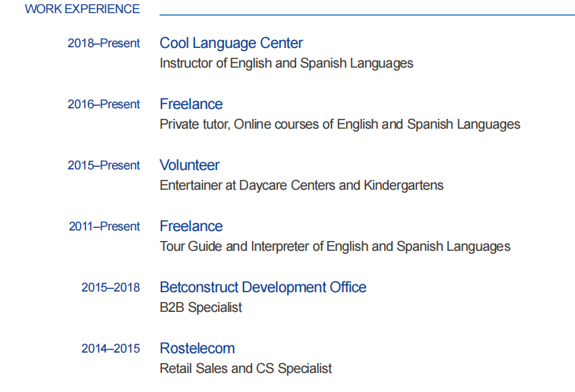Image resolution: width=575 pixels, height=392 pixels.
Task: Click the 2018–Present date label
Action: pyautogui.click(x=104, y=43)
